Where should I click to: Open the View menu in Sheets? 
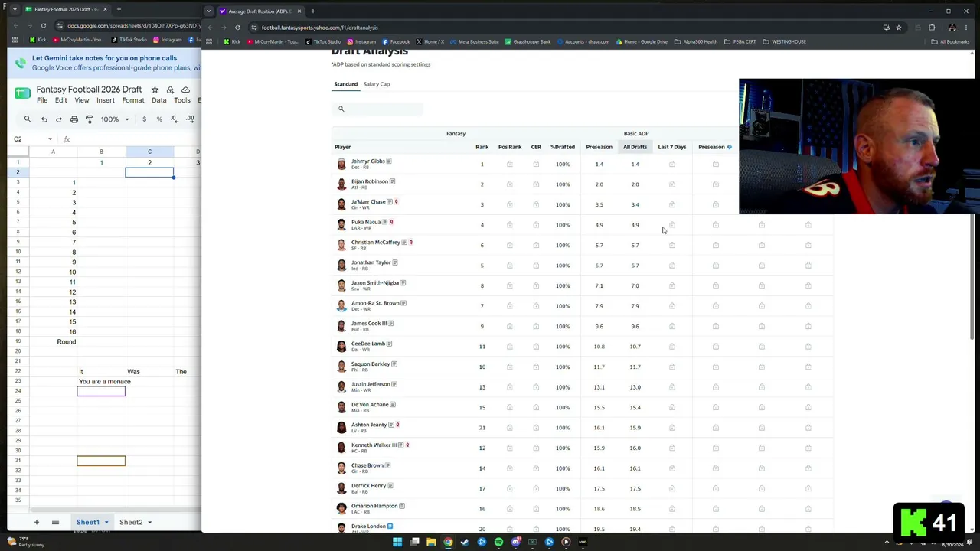[82, 100]
